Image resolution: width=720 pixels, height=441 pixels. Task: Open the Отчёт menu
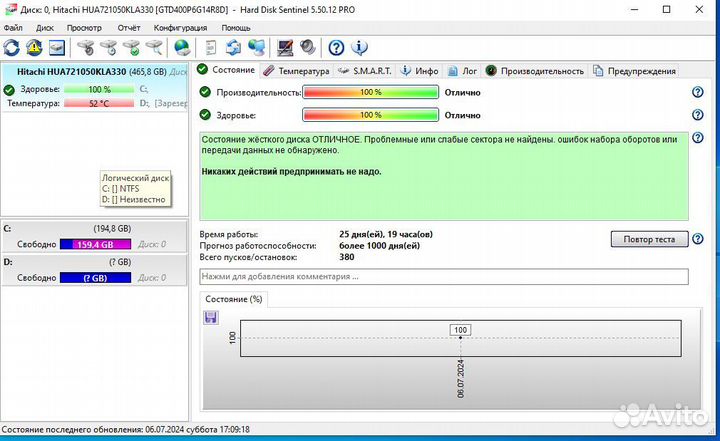click(129, 28)
